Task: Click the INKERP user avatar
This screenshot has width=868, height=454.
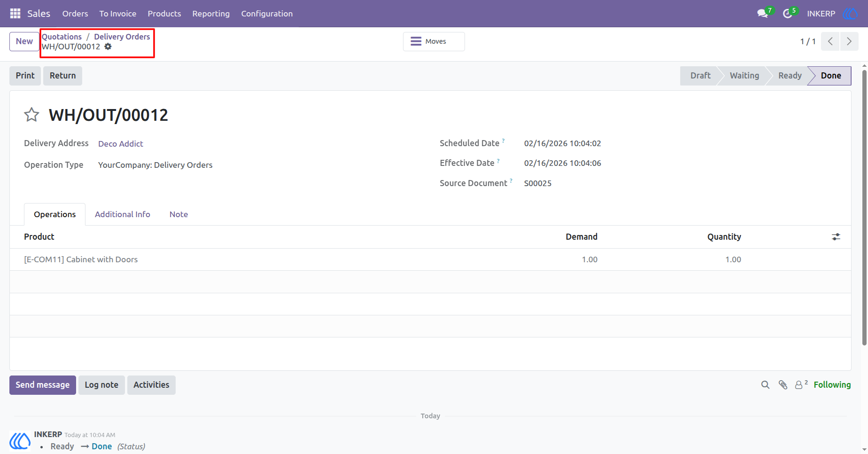Action: point(850,14)
